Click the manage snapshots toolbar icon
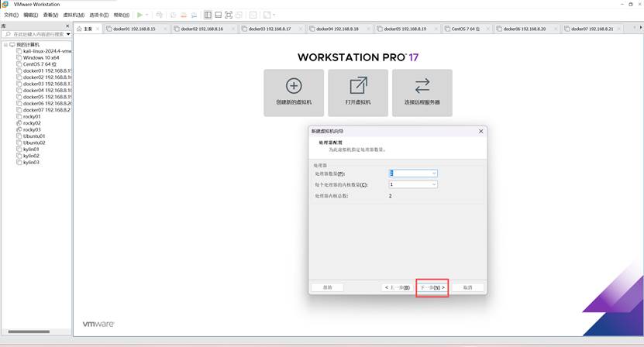Viewport: 644px width, 347px height. 194,15
